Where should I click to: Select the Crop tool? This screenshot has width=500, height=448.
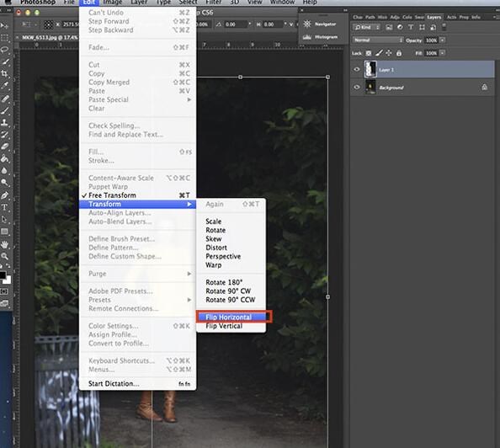click(4, 74)
